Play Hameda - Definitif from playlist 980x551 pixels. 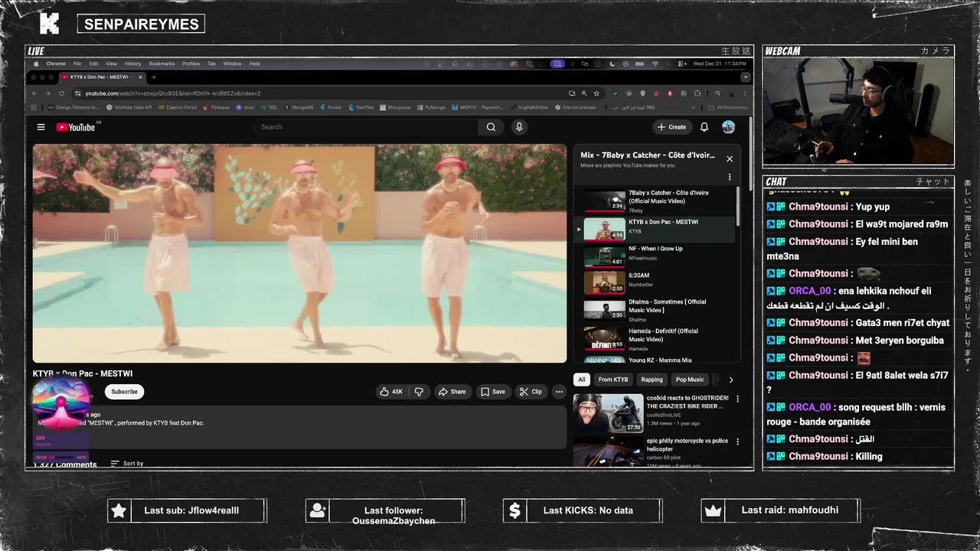point(655,339)
